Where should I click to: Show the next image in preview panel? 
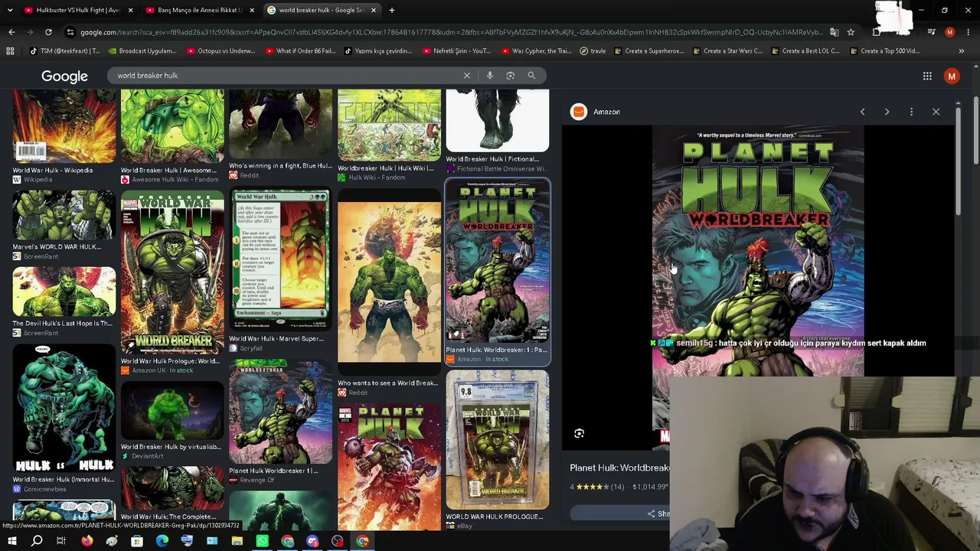pos(887,112)
